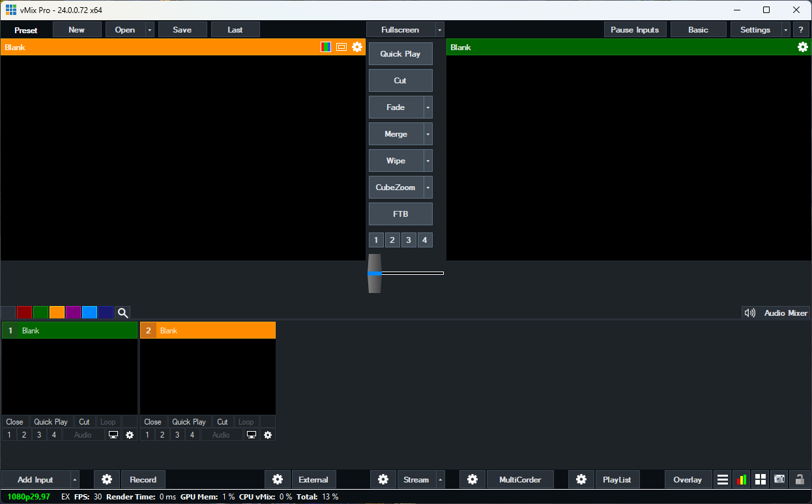Toggle Audio on input 2

(x=221, y=434)
